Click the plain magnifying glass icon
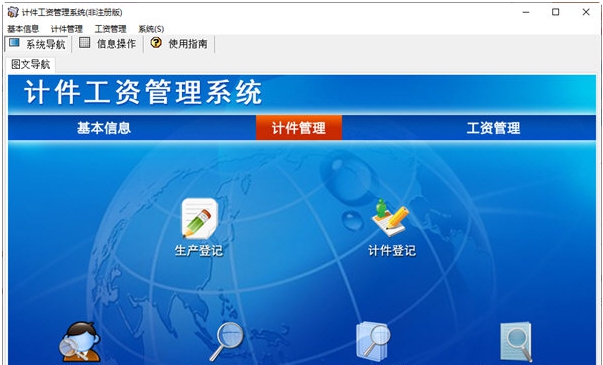The image size is (603, 365). pos(227,342)
